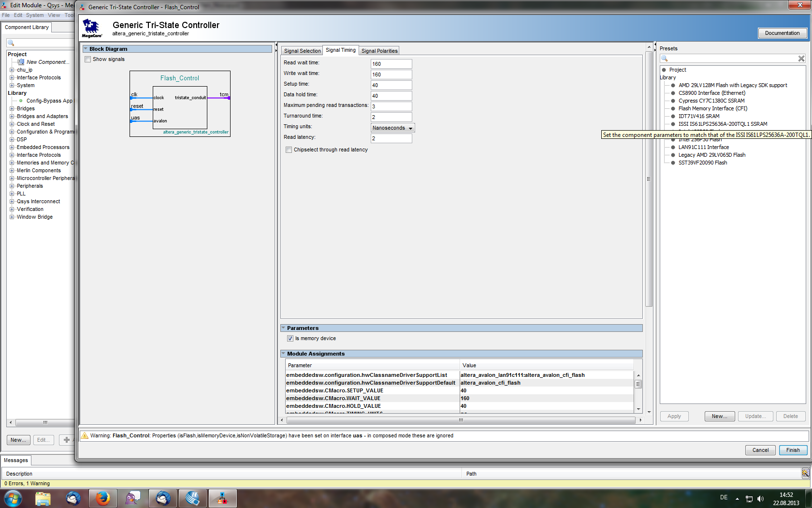The width and height of the screenshot is (812, 508).
Task: Click the Read latency field
Action: (391, 138)
